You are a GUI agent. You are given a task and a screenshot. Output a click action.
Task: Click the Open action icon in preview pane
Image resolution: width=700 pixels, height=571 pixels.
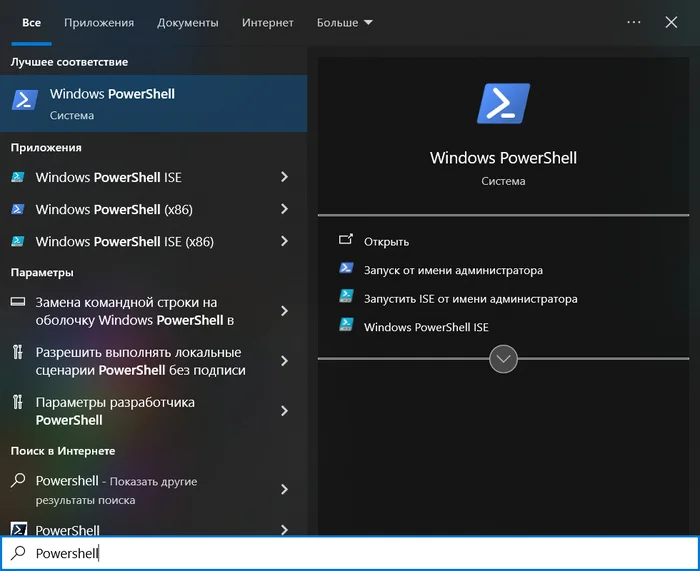pos(346,240)
